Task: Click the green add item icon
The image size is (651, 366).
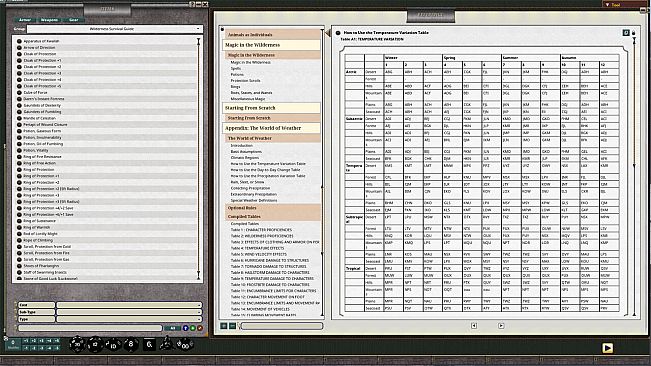Action: [x=193, y=328]
